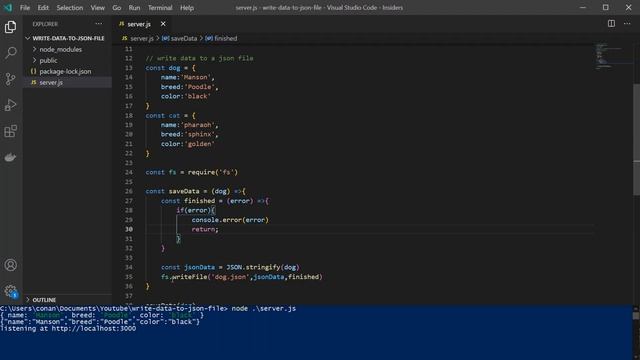Viewport: 640px width, 360px height.
Task: Open Explorer views and more actions ellipsis
Action: click(x=99, y=24)
